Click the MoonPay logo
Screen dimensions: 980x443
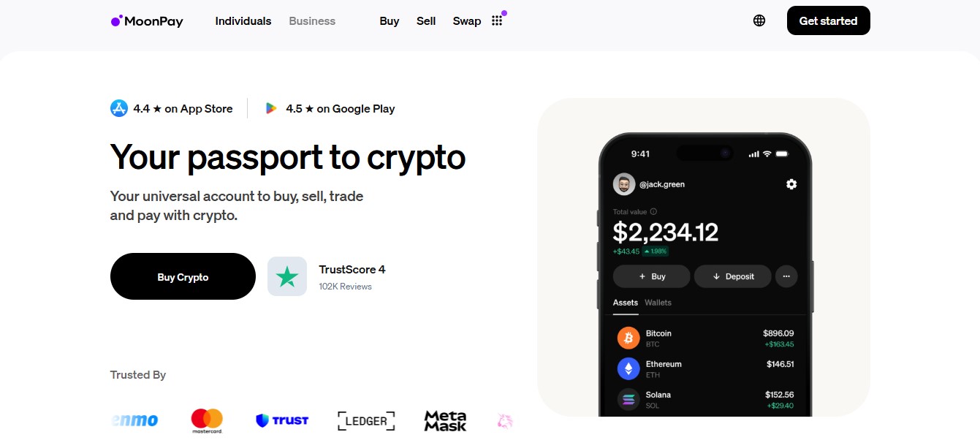coord(147,21)
